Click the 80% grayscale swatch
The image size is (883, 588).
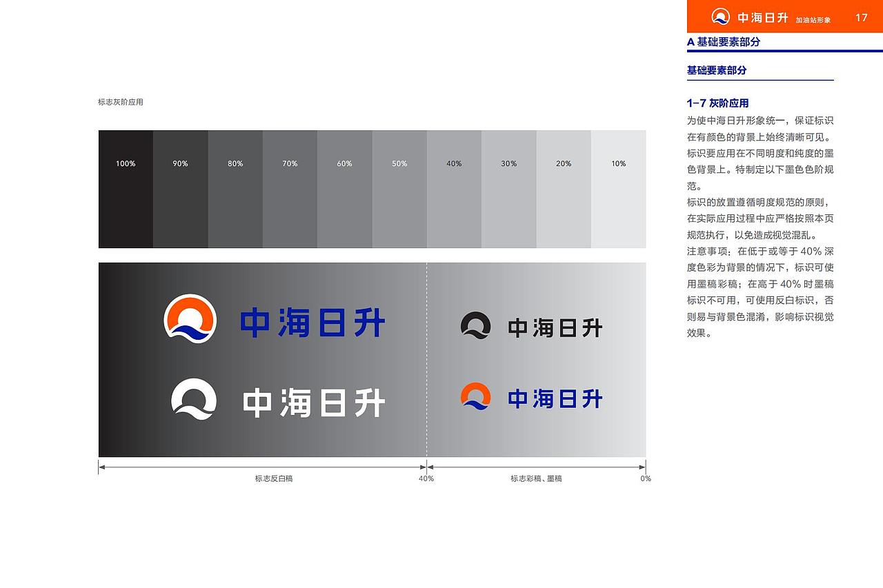click(235, 189)
